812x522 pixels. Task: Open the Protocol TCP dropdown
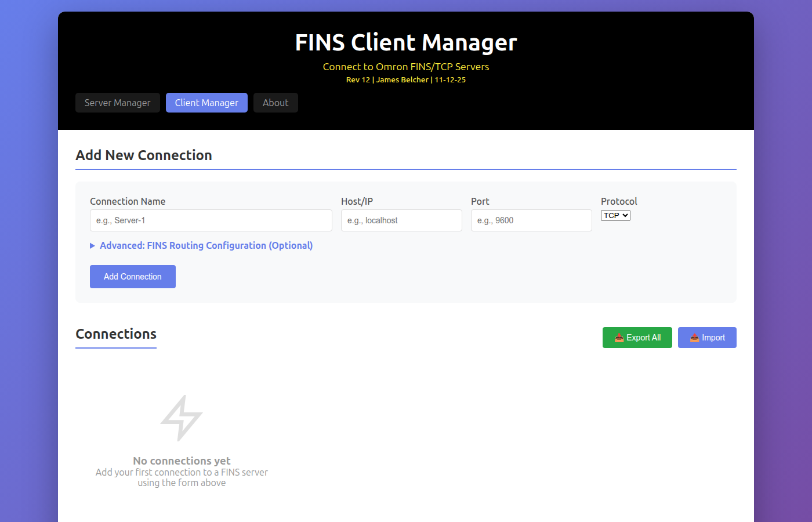click(615, 215)
